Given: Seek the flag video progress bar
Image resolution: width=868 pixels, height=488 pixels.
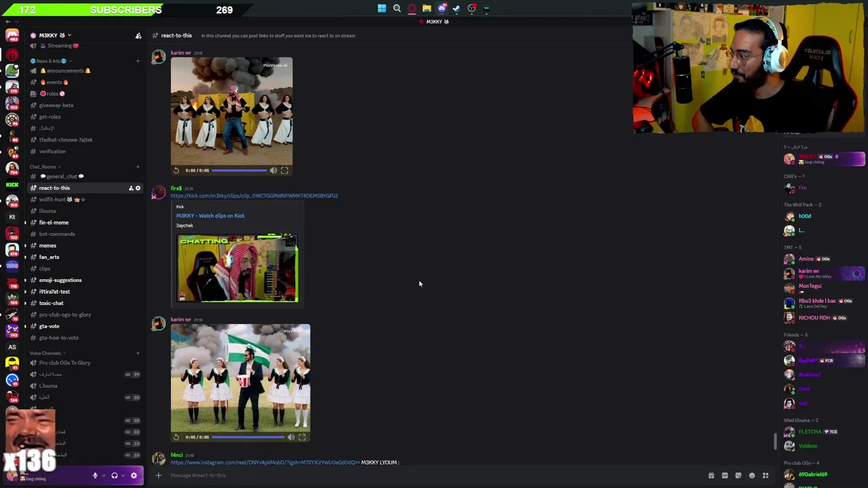Looking at the screenshot, I should click(248, 437).
